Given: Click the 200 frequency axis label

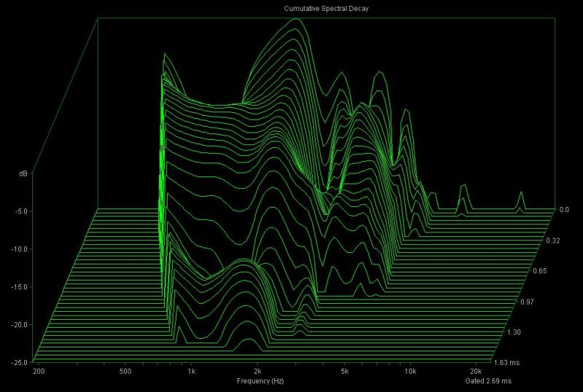Looking at the screenshot, I should [x=39, y=371].
